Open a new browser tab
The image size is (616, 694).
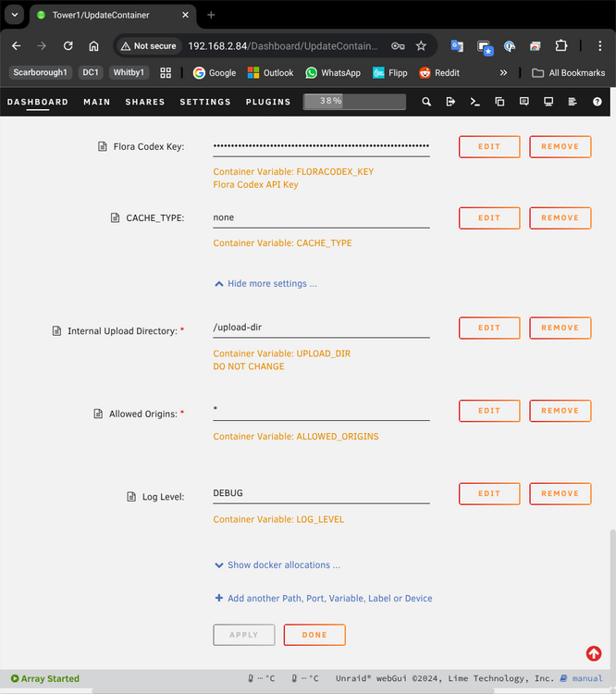211,15
